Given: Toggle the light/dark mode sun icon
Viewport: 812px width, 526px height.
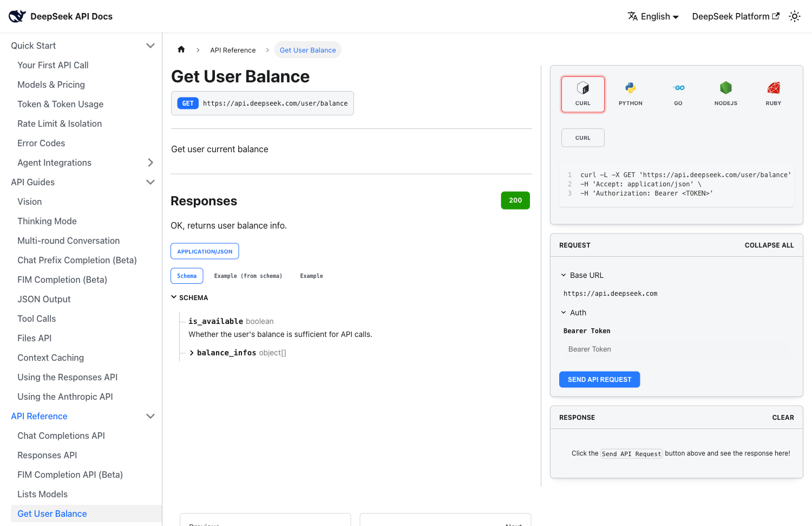Looking at the screenshot, I should pos(795,16).
